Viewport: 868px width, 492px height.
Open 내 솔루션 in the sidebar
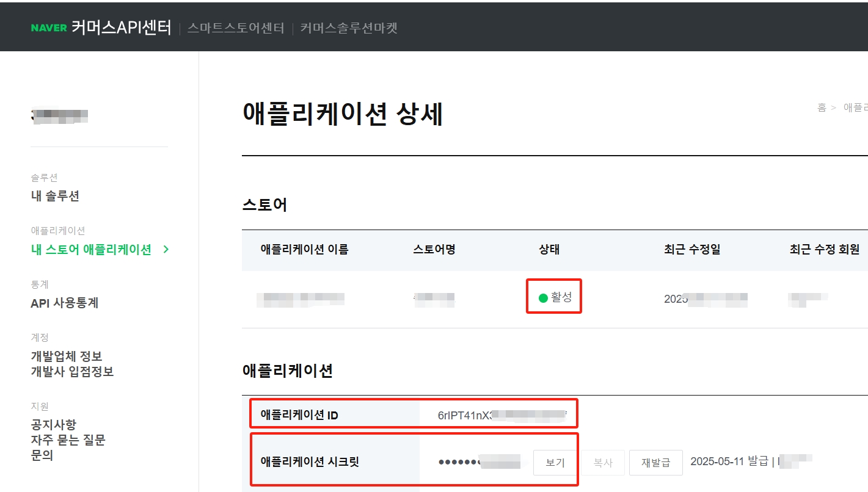pos(55,196)
